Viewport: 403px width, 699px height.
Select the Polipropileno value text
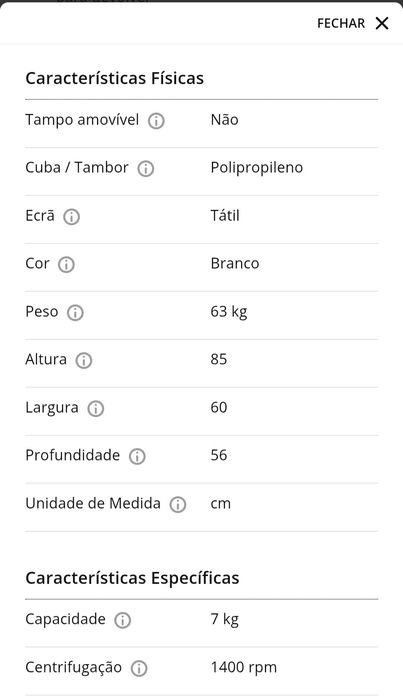(x=257, y=168)
